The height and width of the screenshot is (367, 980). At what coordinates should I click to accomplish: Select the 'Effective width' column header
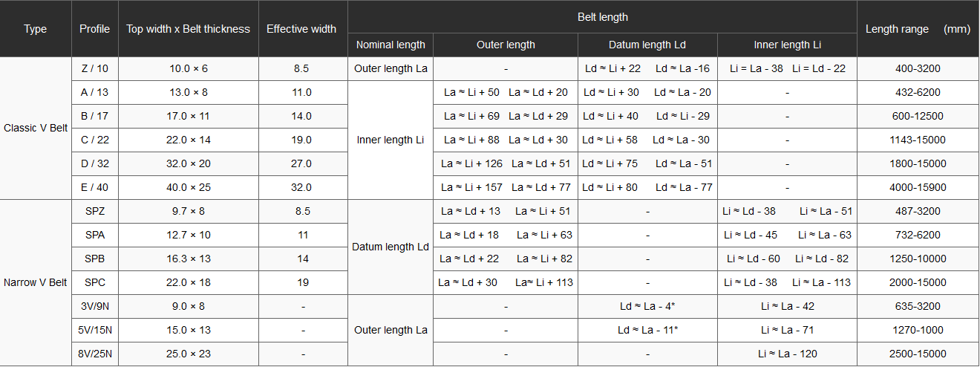click(x=301, y=29)
